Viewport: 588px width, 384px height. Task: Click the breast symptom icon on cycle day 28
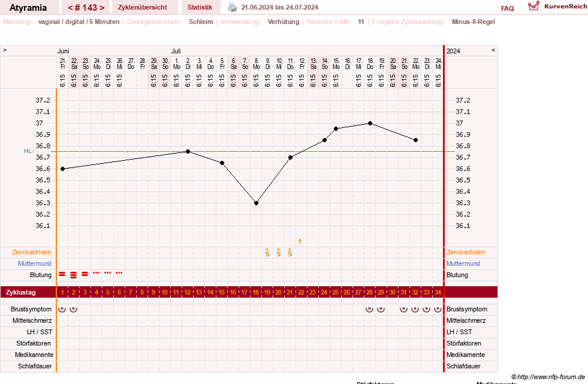click(x=369, y=310)
